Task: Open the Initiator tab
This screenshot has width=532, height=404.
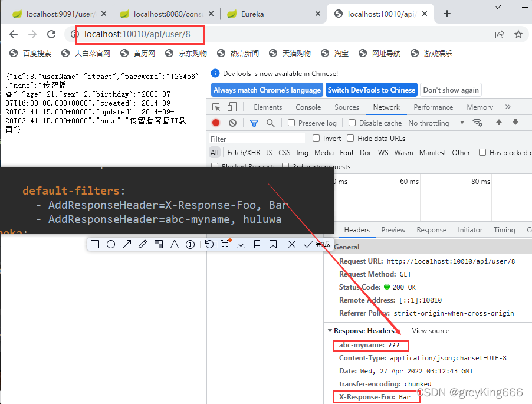Action: pos(470,230)
